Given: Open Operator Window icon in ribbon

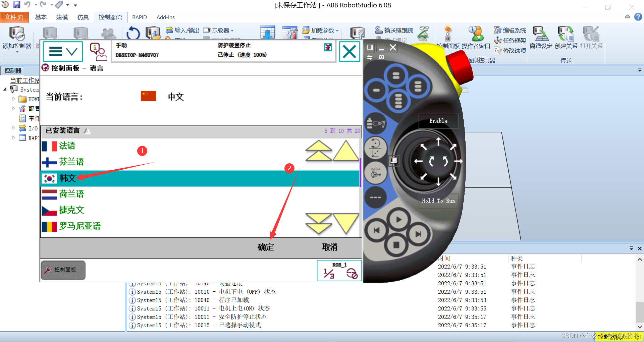Looking at the screenshot, I should [476, 38].
